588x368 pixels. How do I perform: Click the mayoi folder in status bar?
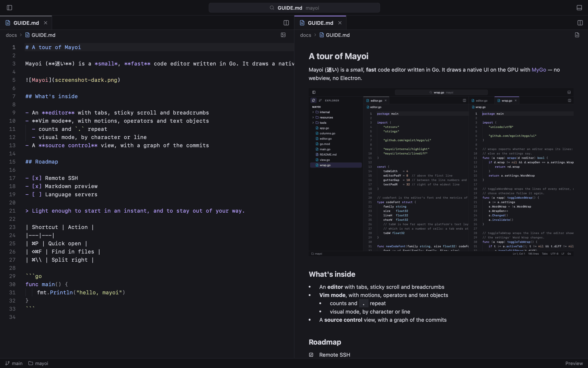[38, 363]
